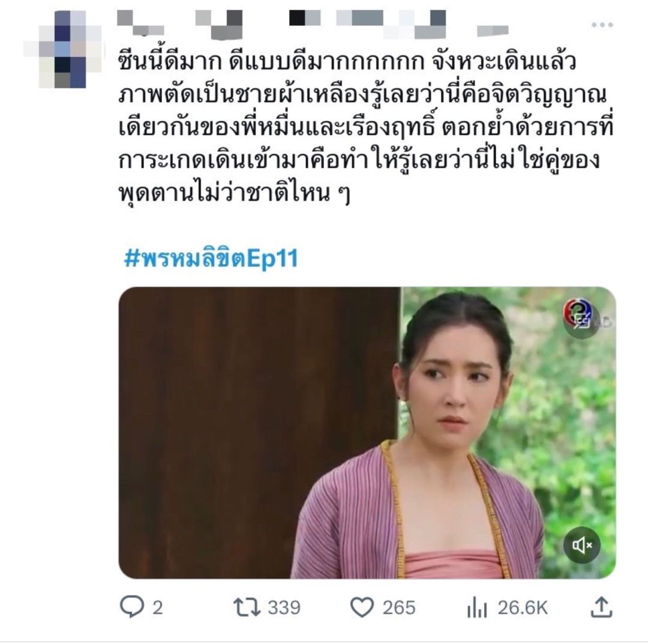
Task: Open the three-dot more options menu
Action: point(601,25)
